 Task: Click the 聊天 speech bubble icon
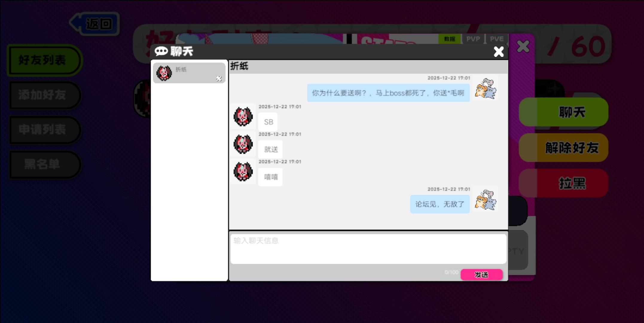[161, 51]
